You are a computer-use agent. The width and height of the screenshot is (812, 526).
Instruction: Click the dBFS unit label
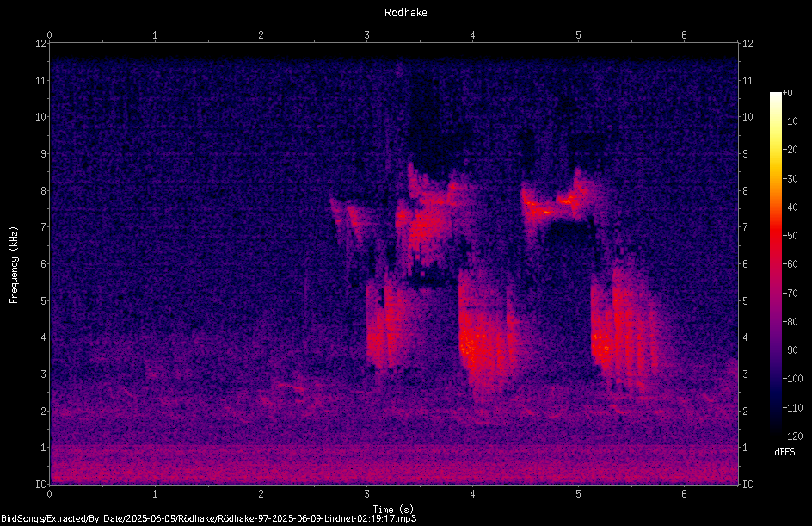[784, 452]
